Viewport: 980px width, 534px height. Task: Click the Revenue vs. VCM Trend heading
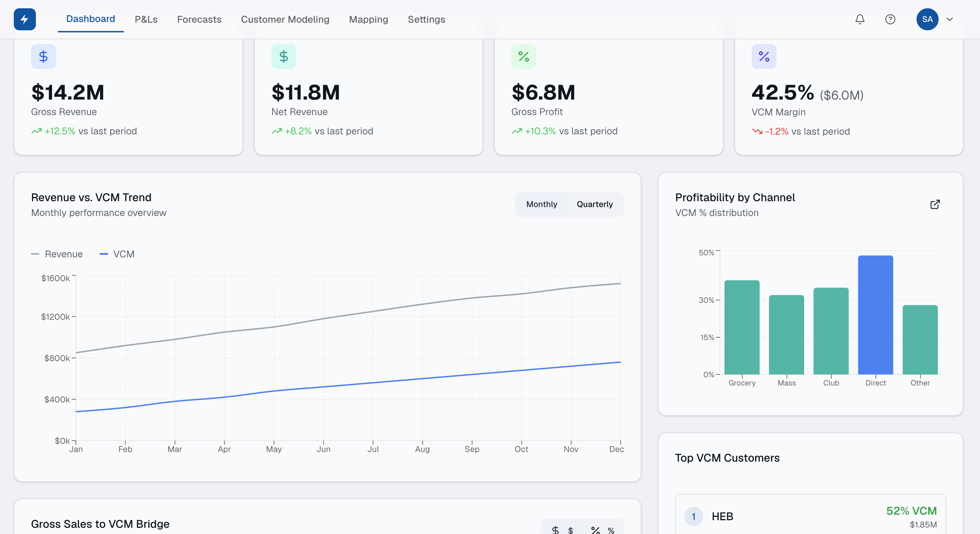(91, 197)
